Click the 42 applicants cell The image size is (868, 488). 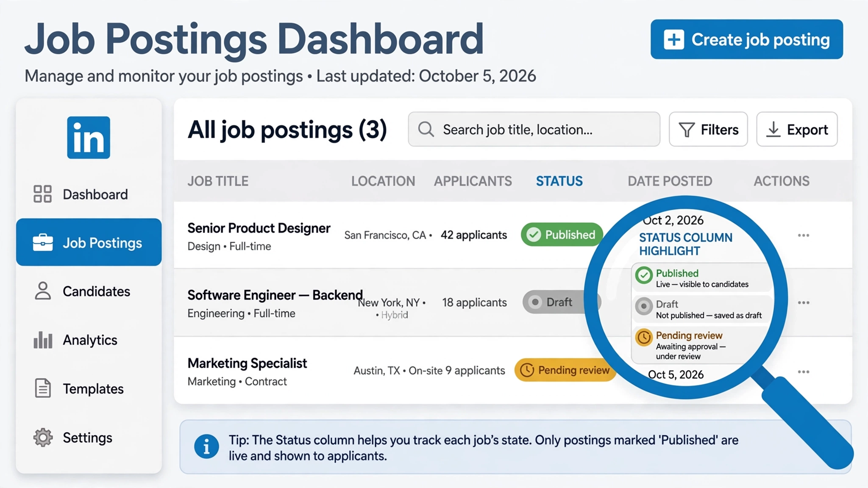(474, 235)
